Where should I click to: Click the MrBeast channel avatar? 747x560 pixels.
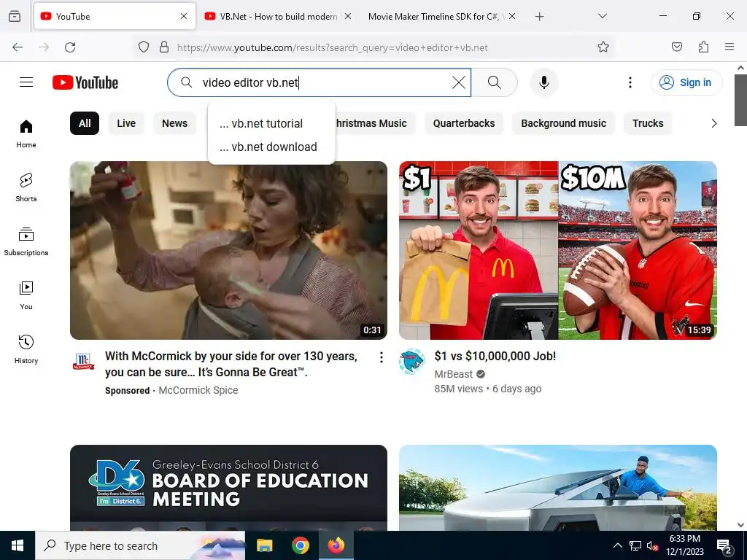click(411, 362)
